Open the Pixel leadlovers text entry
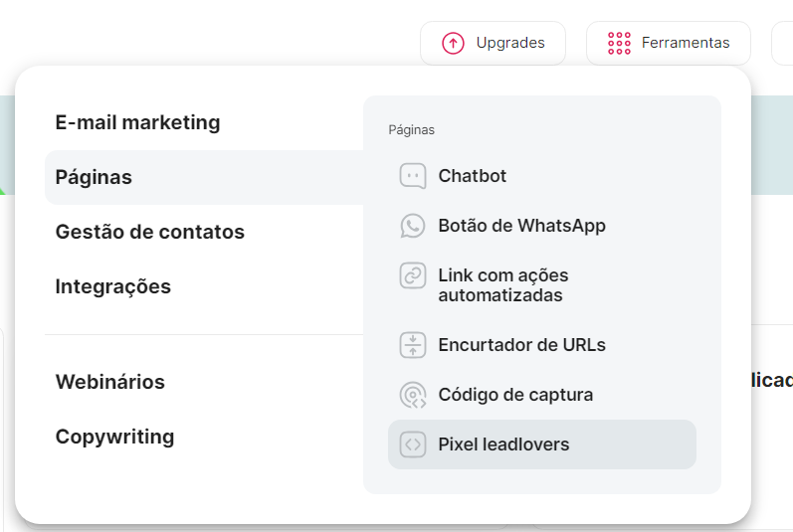Image resolution: width=793 pixels, height=532 pixels. click(x=503, y=444)
